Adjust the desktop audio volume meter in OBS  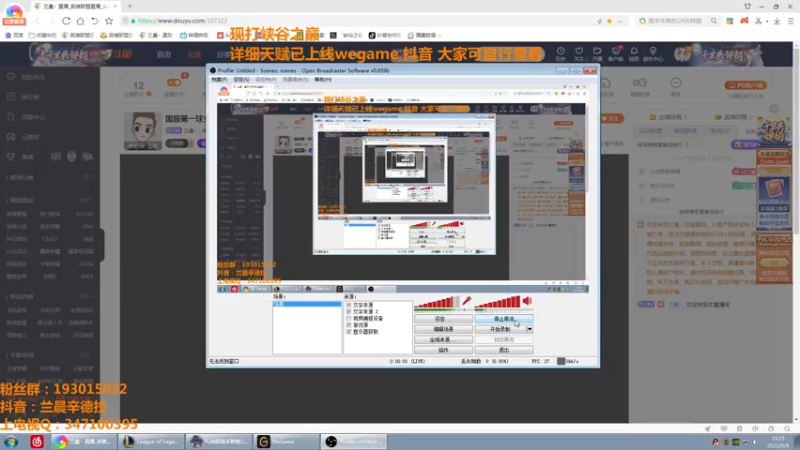point(497,303)
